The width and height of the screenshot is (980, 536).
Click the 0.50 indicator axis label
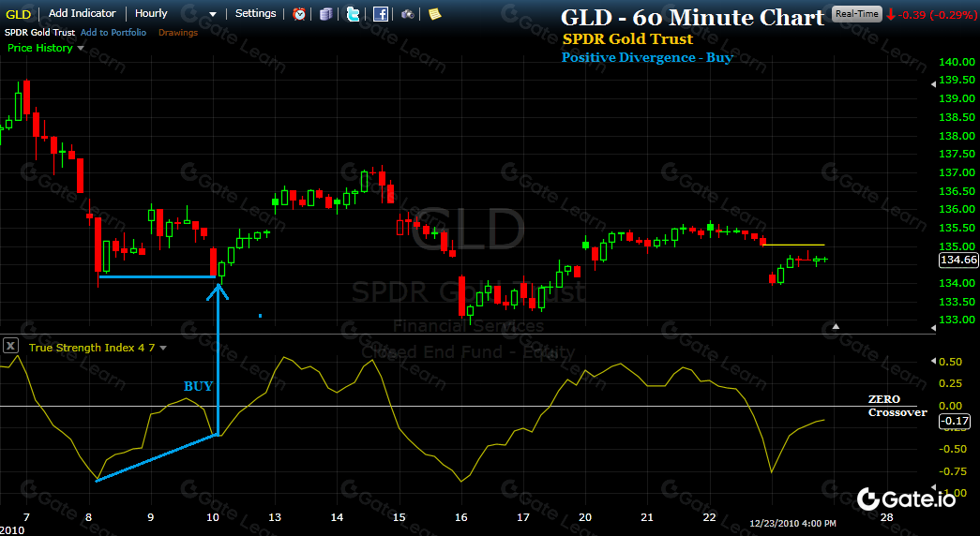[951, 362]
